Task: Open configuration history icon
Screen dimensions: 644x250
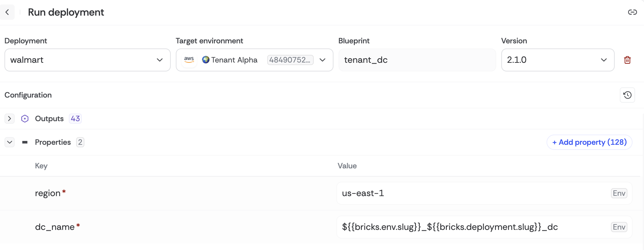Action: tap(627, 95)
